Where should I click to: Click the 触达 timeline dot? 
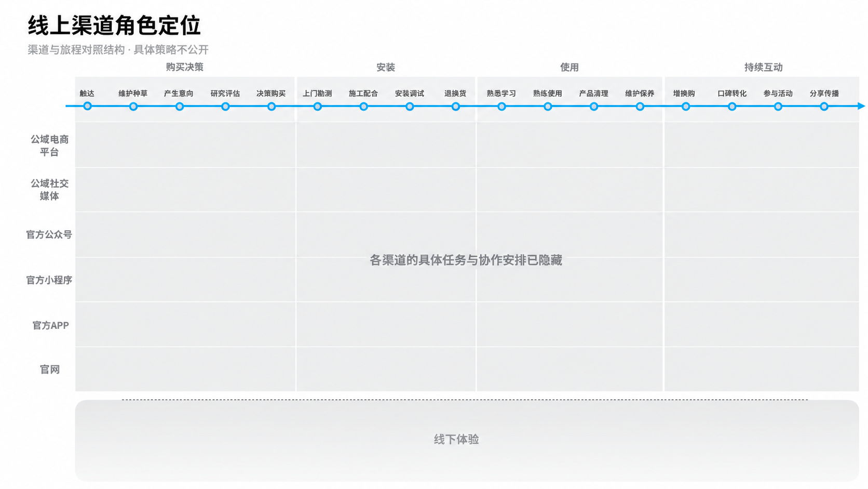(87, 107)
